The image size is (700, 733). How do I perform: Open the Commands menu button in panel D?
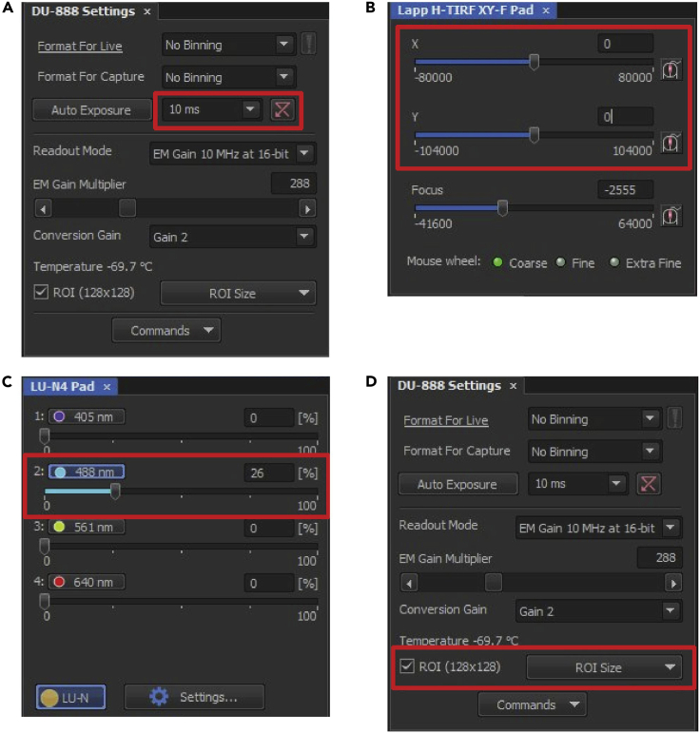[532, 704]
